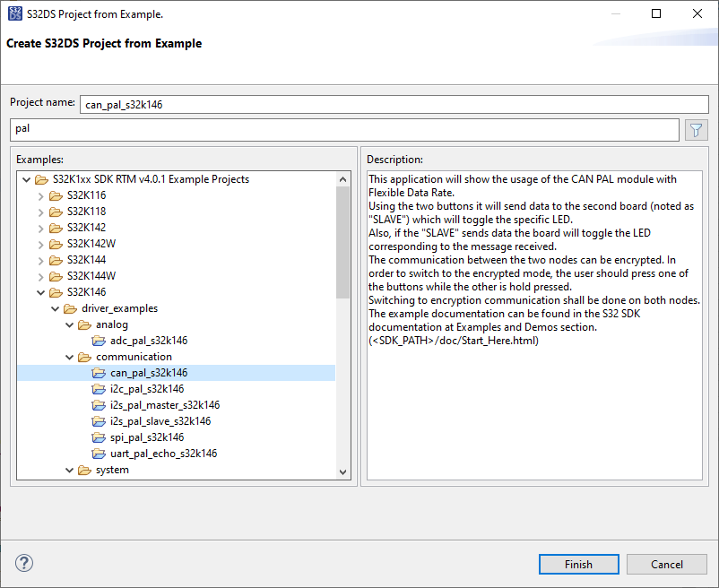This screenshot has height=588, width=719.
Task: Click the analog folder icon
Action: click(x=84, y=325)
